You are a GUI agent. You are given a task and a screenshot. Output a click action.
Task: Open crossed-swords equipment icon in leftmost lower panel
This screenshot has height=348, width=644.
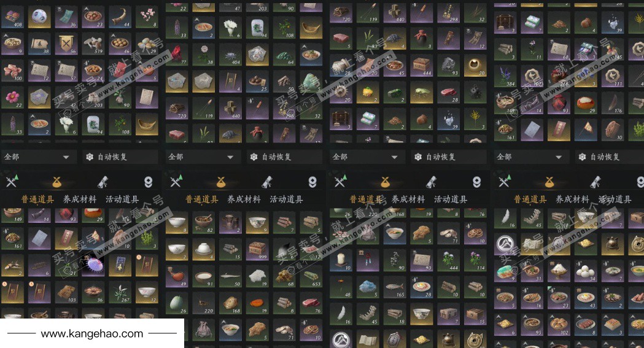(x=12, y=182)
